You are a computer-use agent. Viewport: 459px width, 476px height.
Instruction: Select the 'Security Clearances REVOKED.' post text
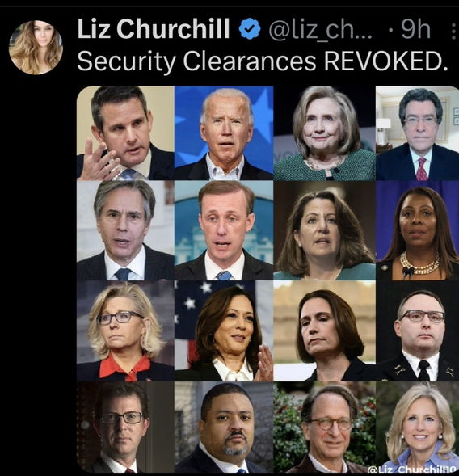click(x=263, y=61)
